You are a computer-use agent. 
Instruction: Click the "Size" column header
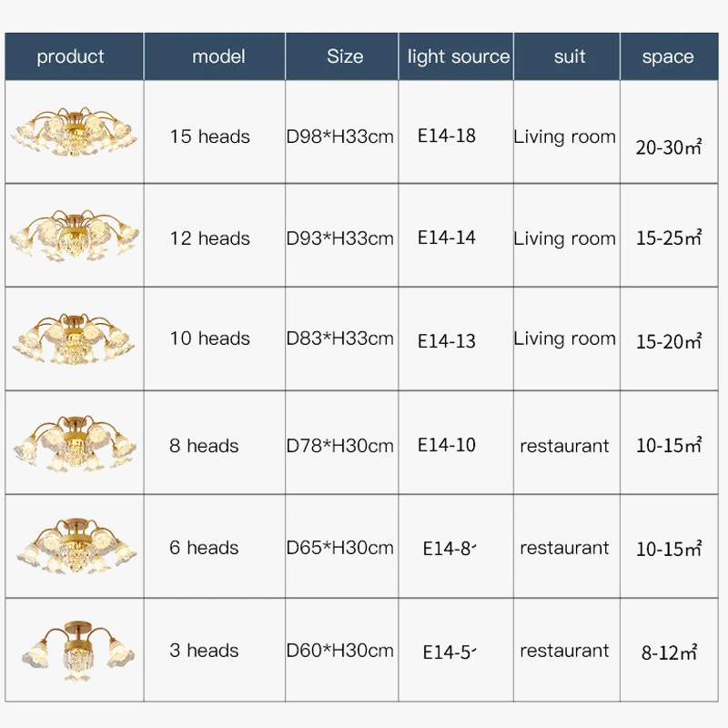point(345,56)
